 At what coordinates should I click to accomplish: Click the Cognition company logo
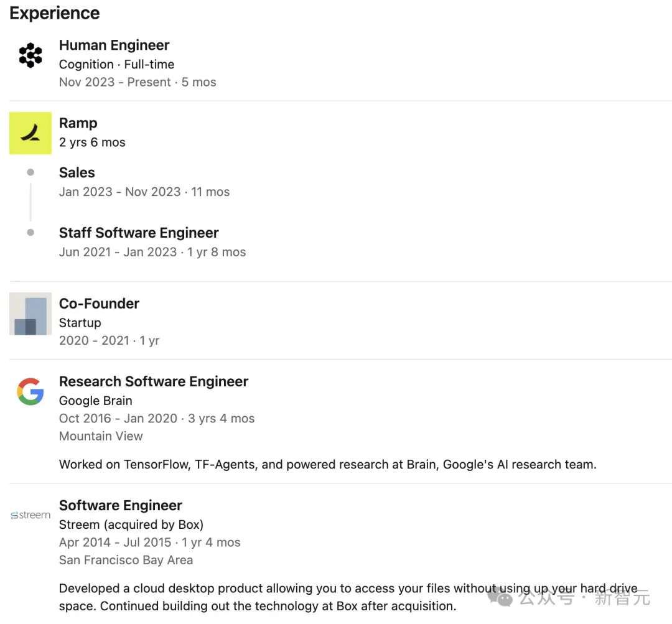point(30,56)
